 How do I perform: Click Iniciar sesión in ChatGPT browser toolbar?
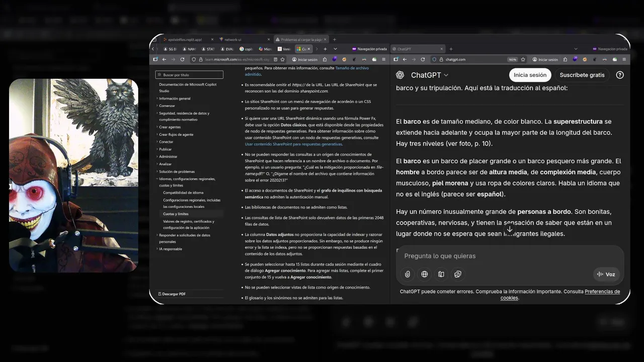(x=545, y=59)
